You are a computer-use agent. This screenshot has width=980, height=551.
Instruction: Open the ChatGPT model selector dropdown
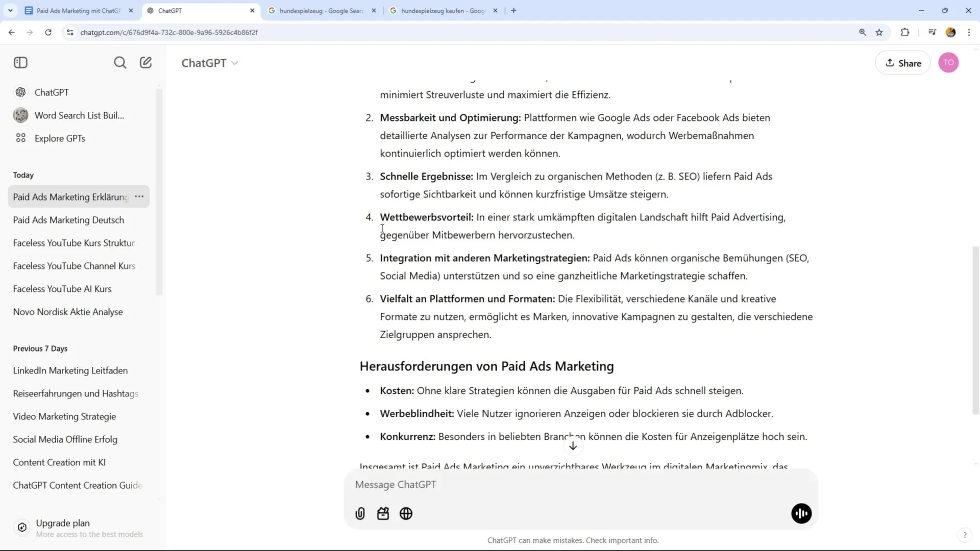click(210, 63)
